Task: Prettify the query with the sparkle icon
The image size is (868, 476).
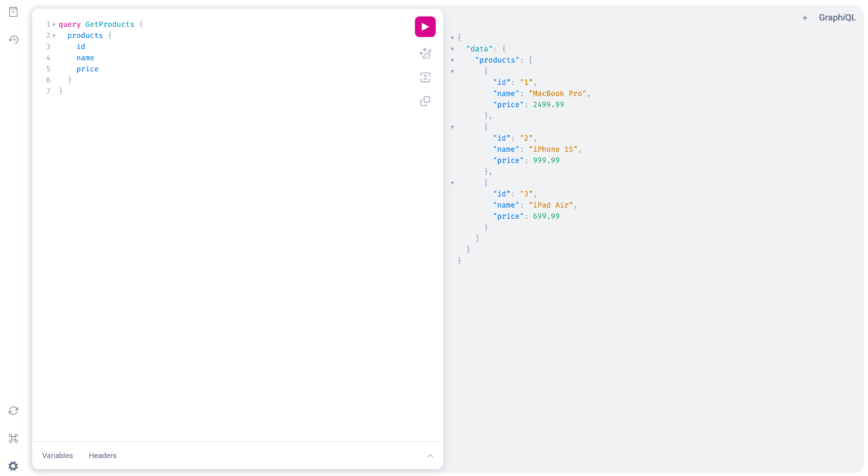Action: pyautogui.click(x=425, y=54)
